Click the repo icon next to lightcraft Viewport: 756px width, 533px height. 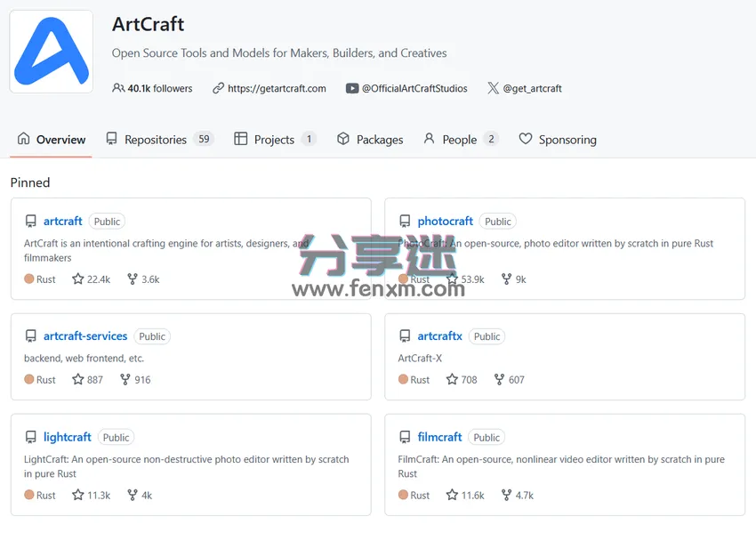coord(31,438)
